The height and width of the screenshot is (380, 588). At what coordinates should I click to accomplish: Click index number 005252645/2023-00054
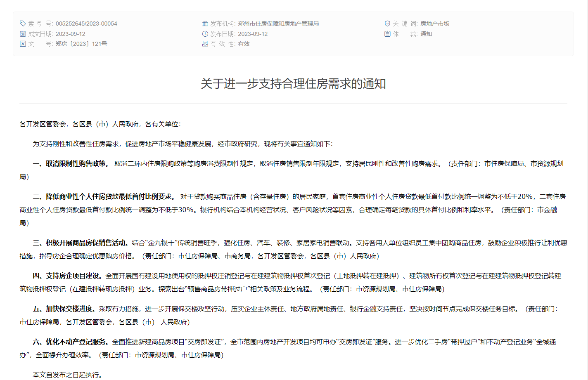click(x=86, y=24)
